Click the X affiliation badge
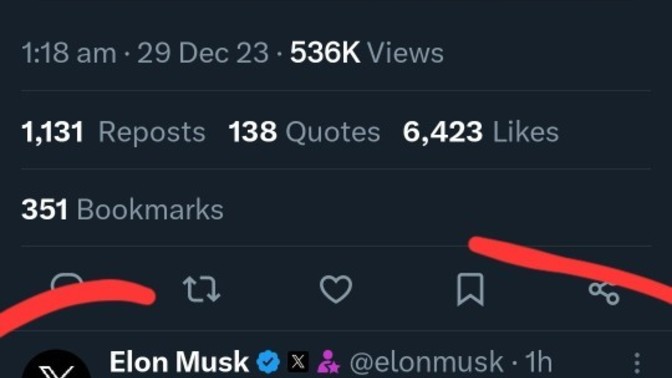This screenshot has height=378, width=672. tap(298, 362)
